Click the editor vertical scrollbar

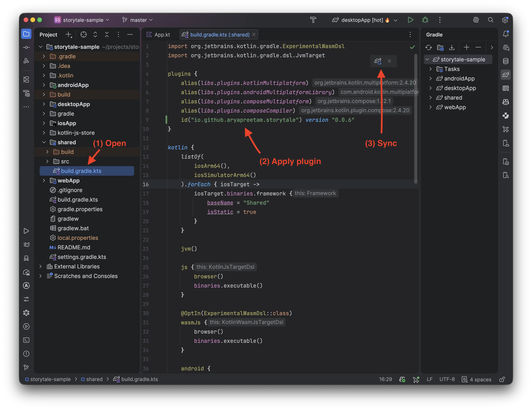coord(416,119)
